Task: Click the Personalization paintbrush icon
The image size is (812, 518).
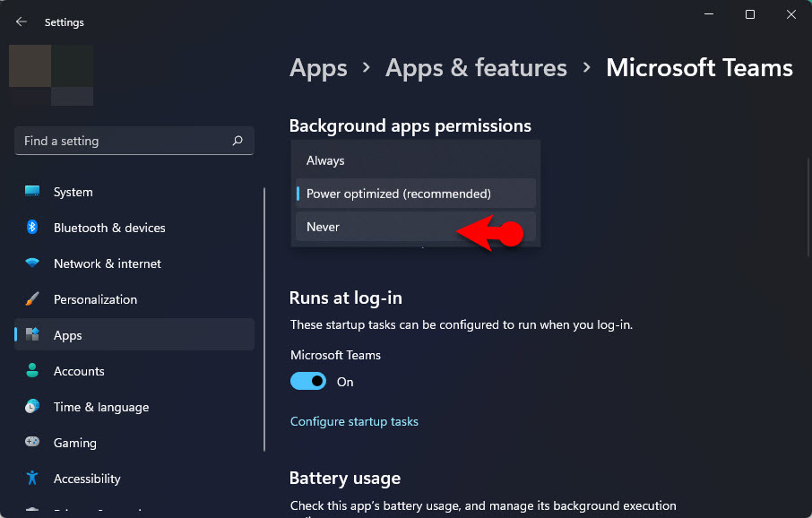Action: pos(32,299)
